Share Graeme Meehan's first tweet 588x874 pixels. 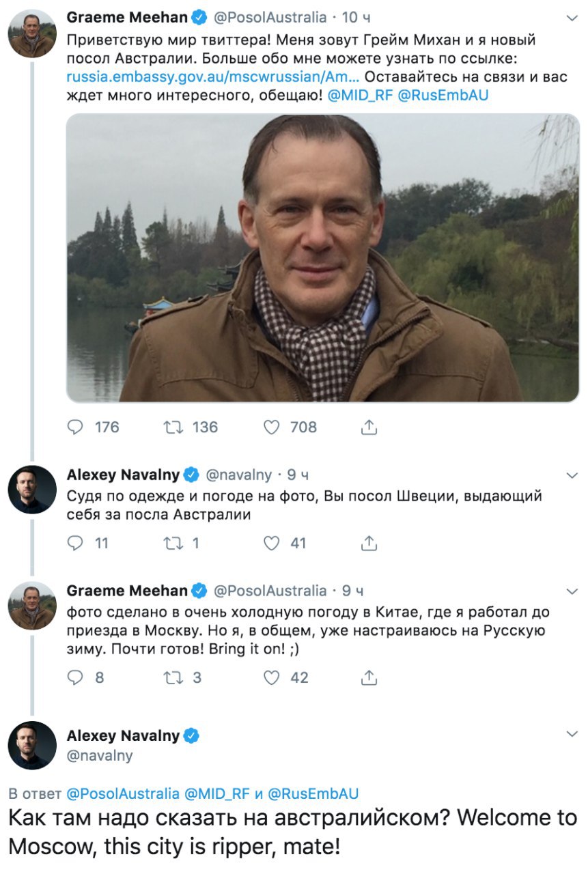pos(368,427)
